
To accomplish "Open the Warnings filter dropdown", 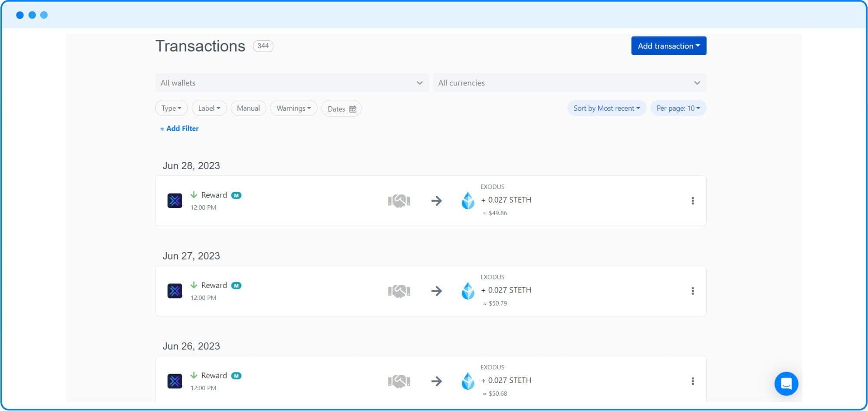I will 293,108.
